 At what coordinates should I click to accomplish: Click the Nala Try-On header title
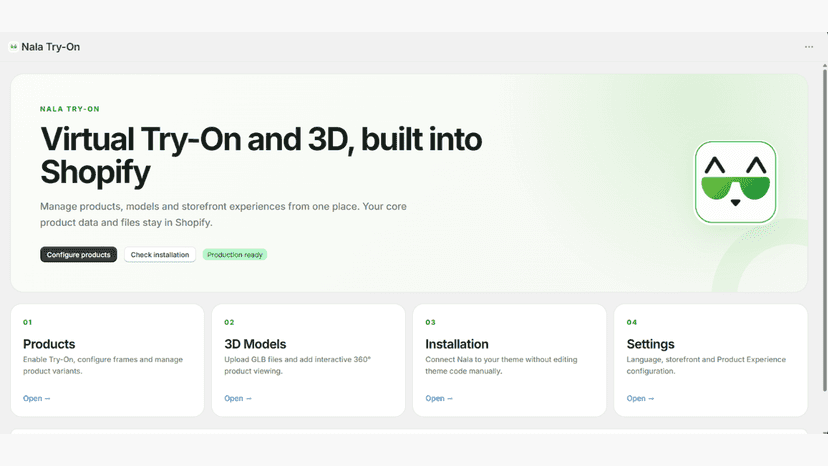[x=51, y=47]
